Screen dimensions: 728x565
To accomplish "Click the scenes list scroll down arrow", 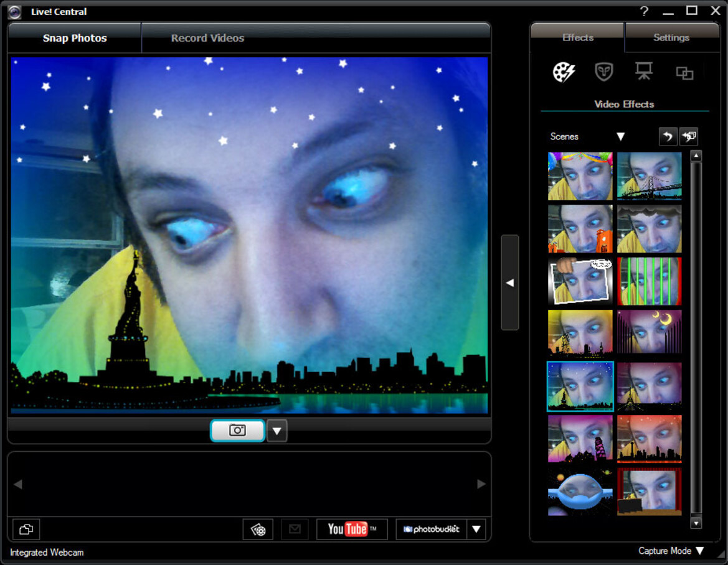I will tap(696, 523).
